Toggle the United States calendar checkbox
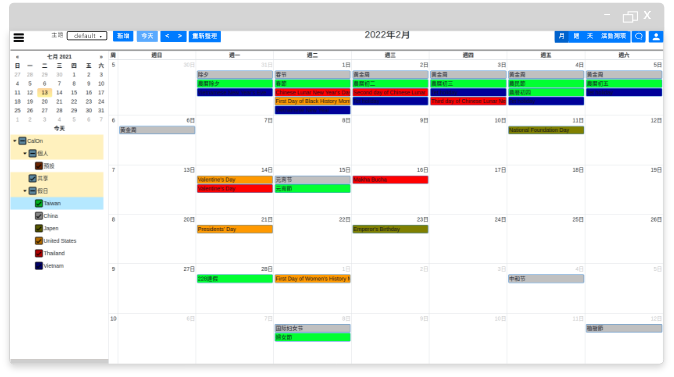Screen dimensions: 674x377 (39, 241)
